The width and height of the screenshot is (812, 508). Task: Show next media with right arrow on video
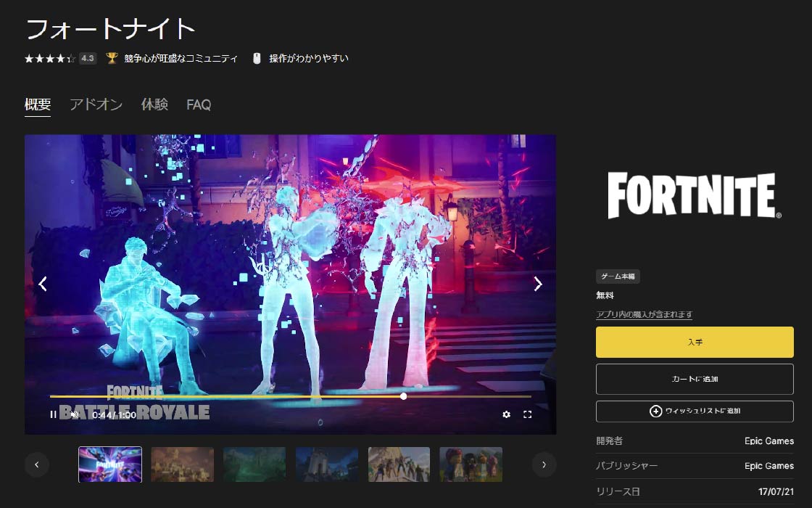click(538, 284)
